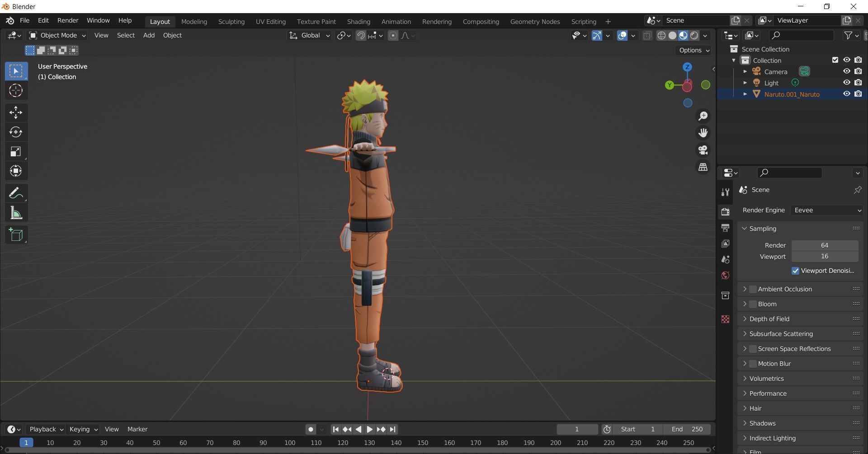The height and width of the screenshot is (454, 868).
Task: Open the Render menu
Action: tap(68, 20)
